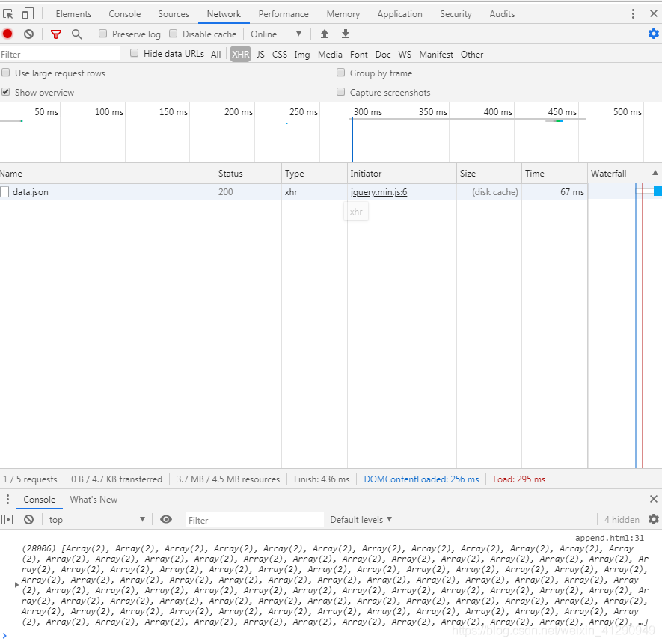Create live expression with the eye icon

166,519
